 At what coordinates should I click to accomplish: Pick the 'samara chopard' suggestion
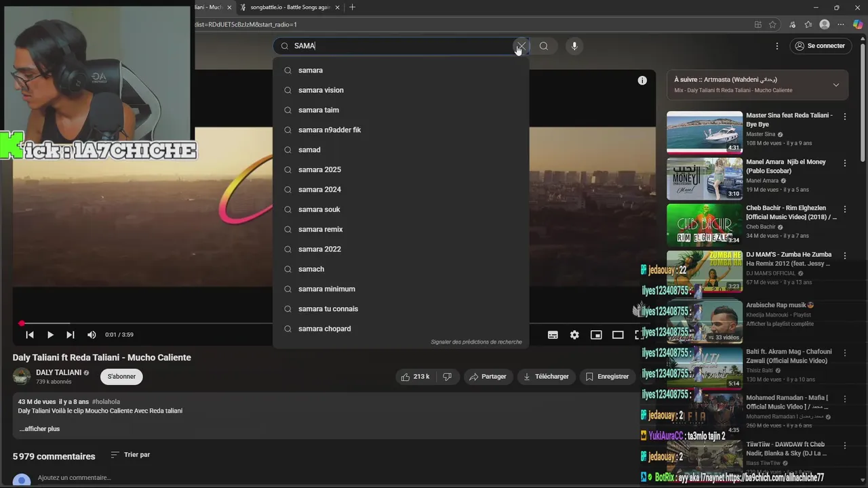pyautogui.click(x=401, y=329)
